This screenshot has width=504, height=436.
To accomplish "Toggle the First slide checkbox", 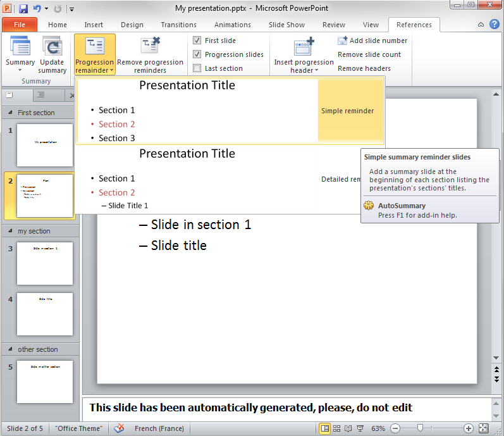I will click(x=197, y=40).
